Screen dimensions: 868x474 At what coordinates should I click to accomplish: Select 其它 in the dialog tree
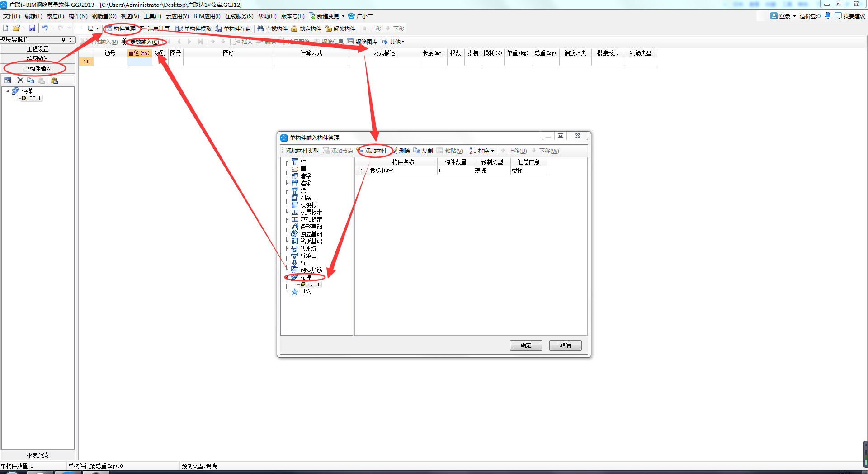click(306, 292)
